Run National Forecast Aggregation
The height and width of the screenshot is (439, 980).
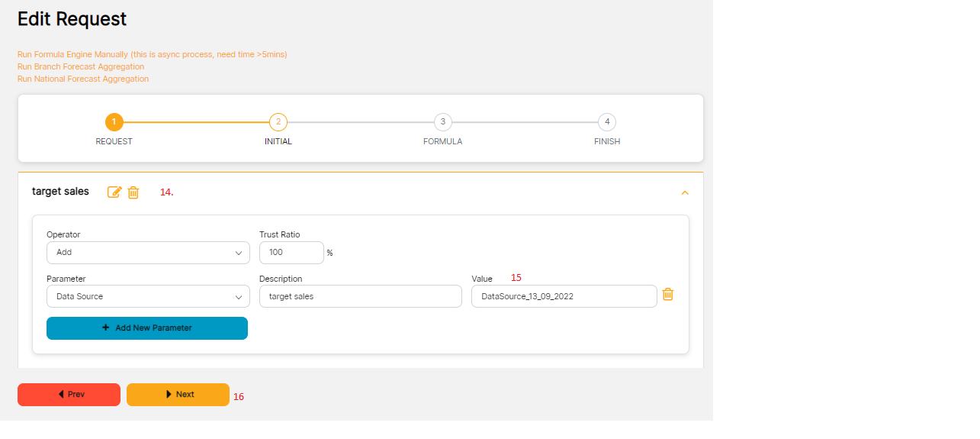tap(83, 79)
